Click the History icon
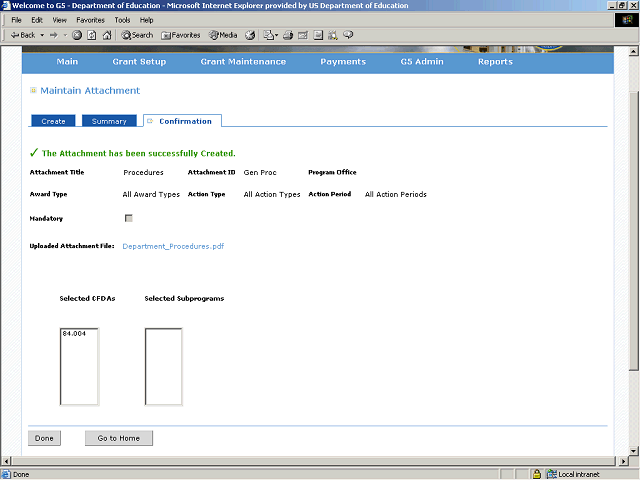Screen dimensions: 640x480 pos(250,35)
